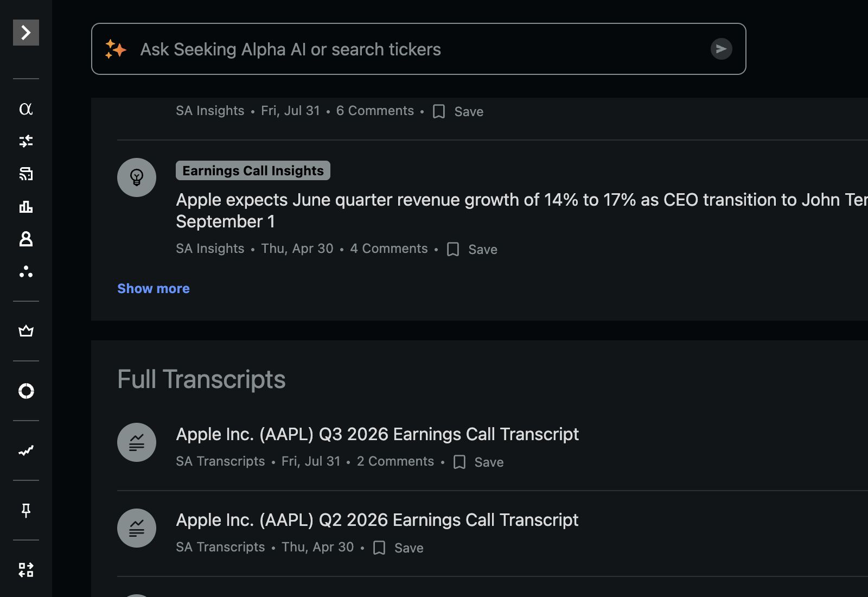Click SA Insights author on Jul 31 item
868x597 pixels.
210,111
